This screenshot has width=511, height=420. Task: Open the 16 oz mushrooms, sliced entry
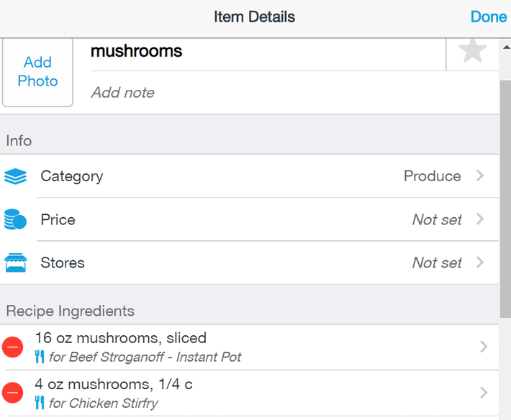pos(121,338)
